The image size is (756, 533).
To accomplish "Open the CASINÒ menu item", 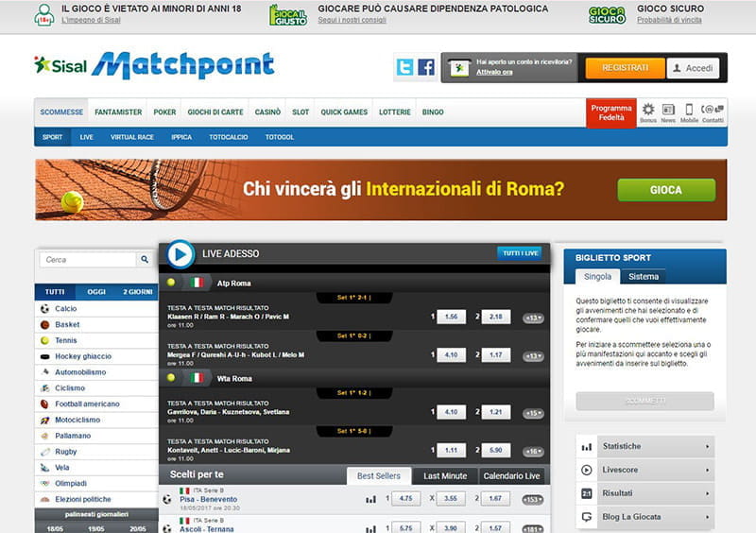I will [x=267, y=112].
